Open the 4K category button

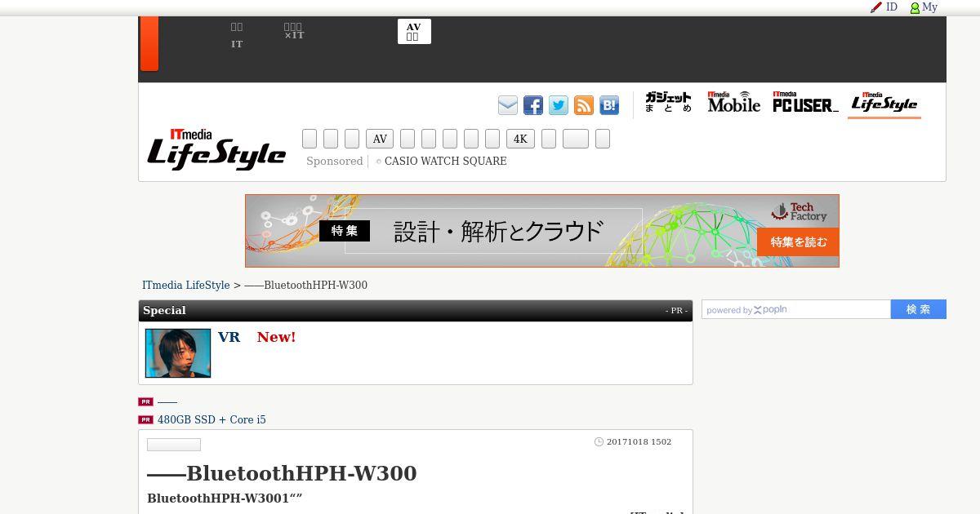(x=520, y=139)
